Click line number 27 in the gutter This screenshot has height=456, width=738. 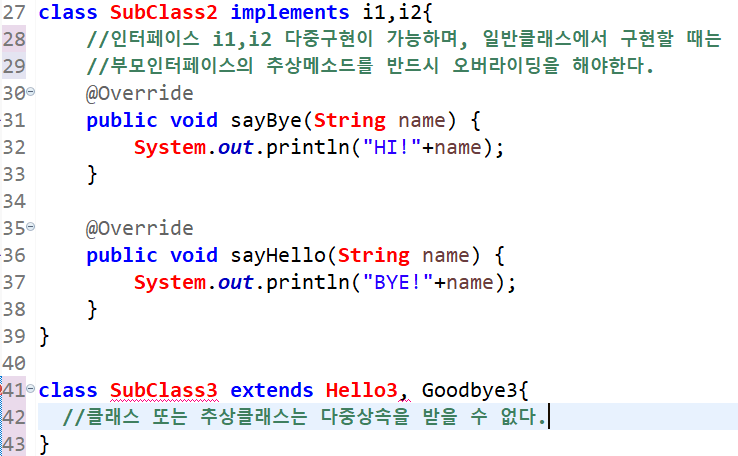[x=14, y=12]
